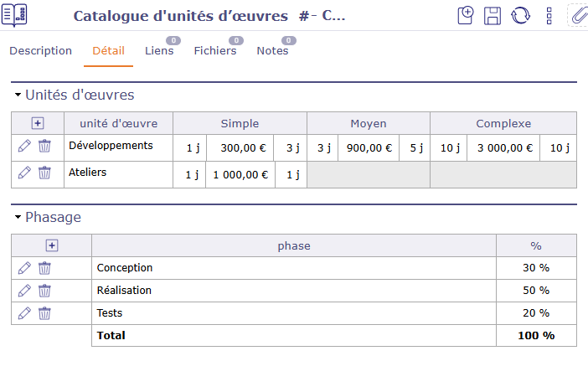Click the new item icon in header
The width and height of the screenshot is (588, 392).
pyautogui.click(x=466, y=16)
